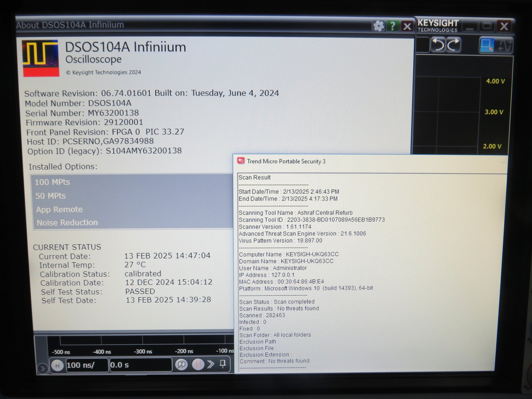
Task: Click the Virus Pattern Version 19.897.00 line
Action: [281, 241]
